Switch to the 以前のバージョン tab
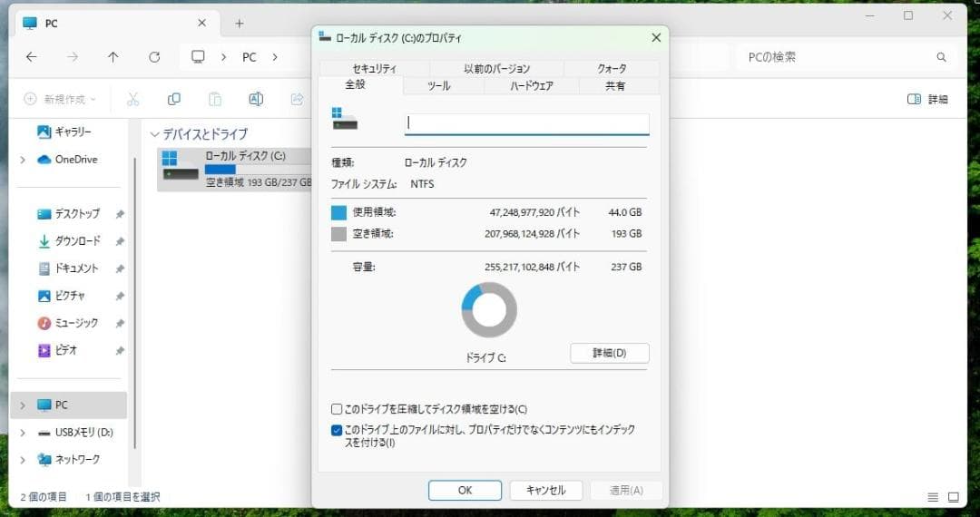The height and width of the screenshot is (517, 980). [497, 68]
